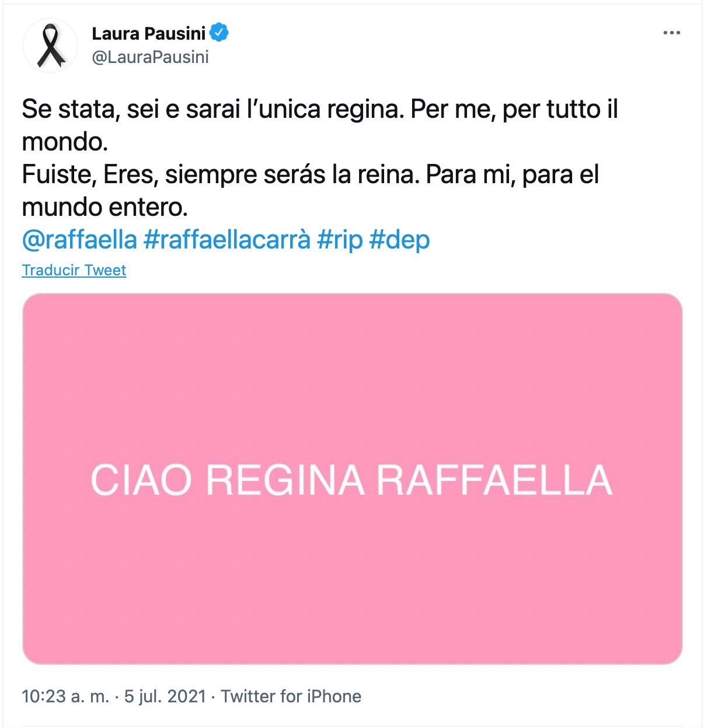Click the Twitter for iPhone source link

(x=291, y=696)
